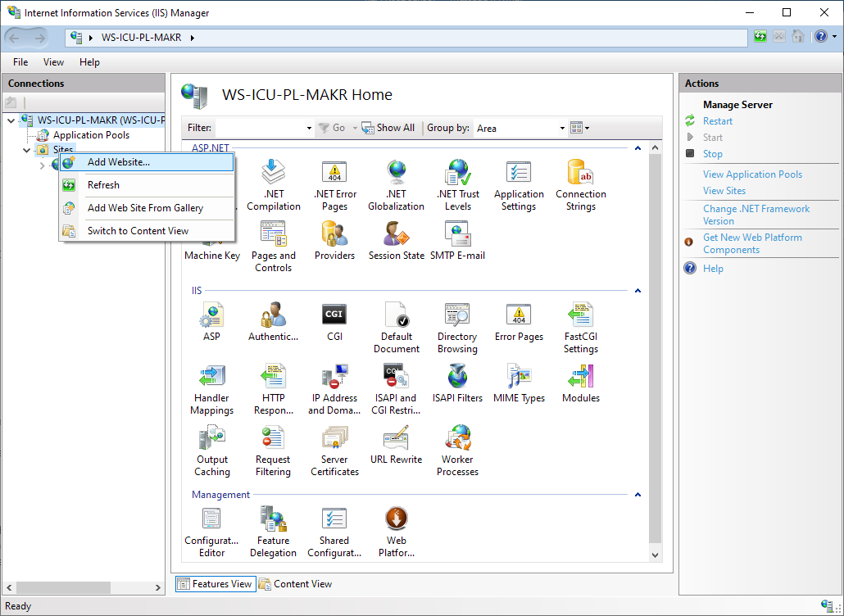Switch to the Content View tab
The width and height of the screenshot is (844, 616).
pos(295,584)
